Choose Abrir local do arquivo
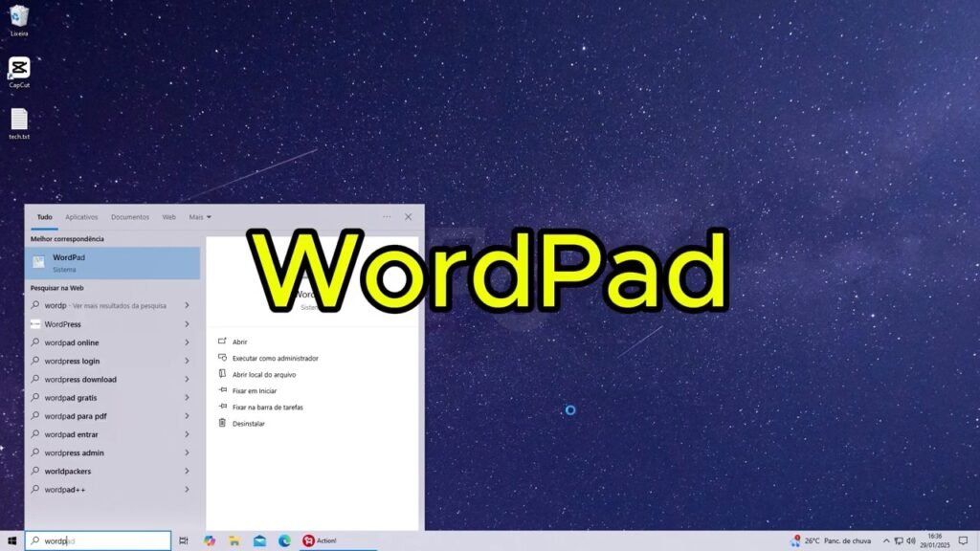The image size is (980, 551). 256,374
